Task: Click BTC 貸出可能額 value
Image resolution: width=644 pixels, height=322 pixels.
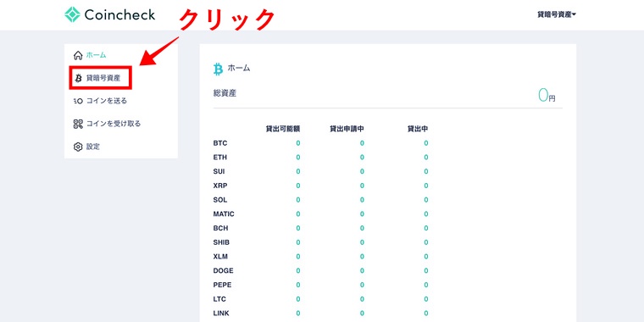Action: click(298, 143)
